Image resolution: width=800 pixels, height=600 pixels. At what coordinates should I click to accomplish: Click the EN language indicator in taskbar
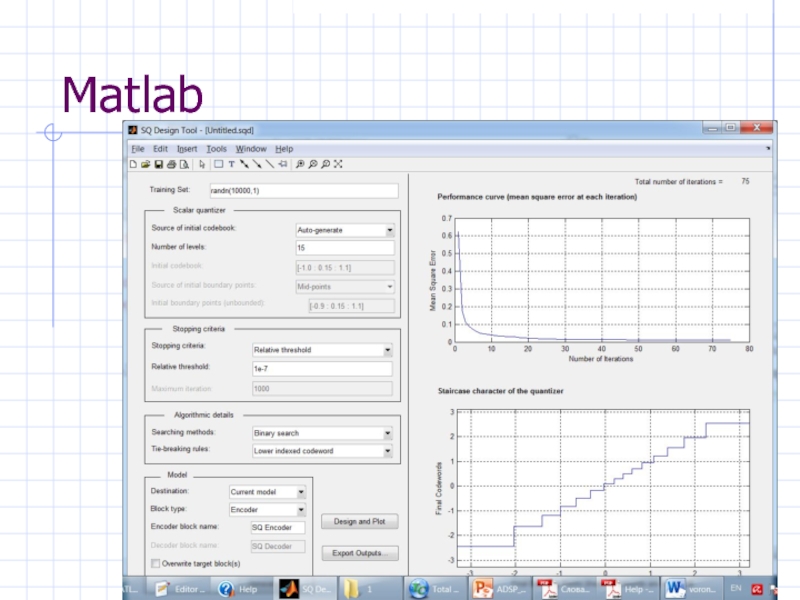[x=736, y=588]
